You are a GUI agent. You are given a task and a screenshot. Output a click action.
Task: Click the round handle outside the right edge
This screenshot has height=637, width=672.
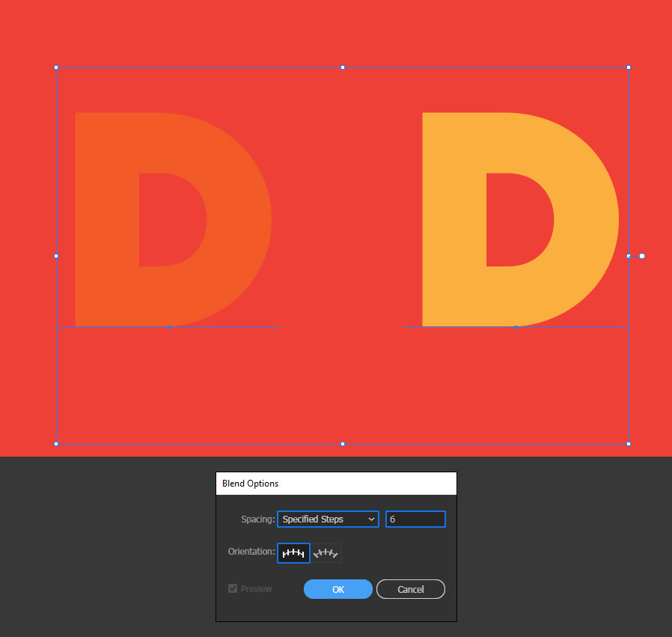click(x=642, y=256)
